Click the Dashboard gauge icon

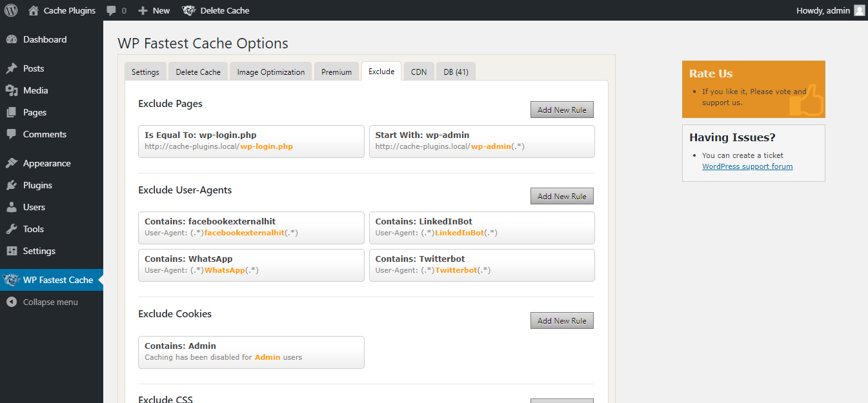[x=12, y=39]
